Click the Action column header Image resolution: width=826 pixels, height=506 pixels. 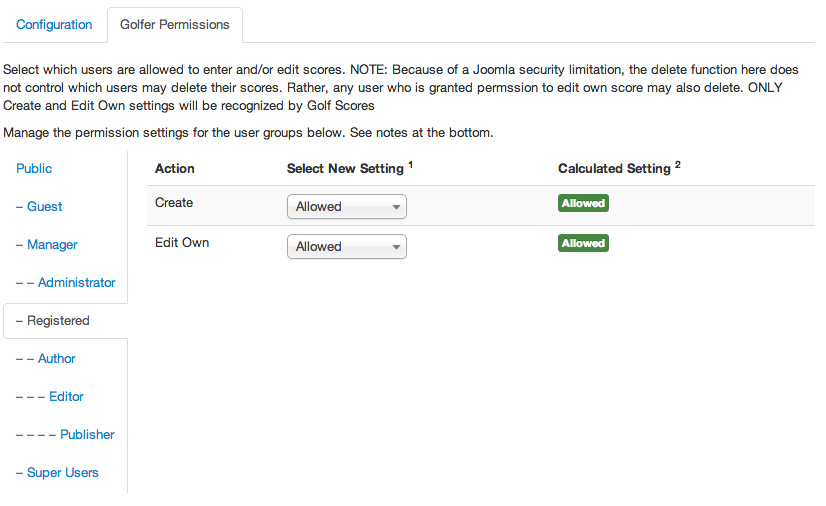175,168
